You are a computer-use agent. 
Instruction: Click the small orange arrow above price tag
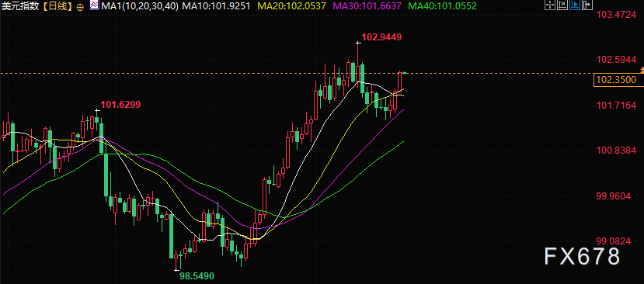642,69
